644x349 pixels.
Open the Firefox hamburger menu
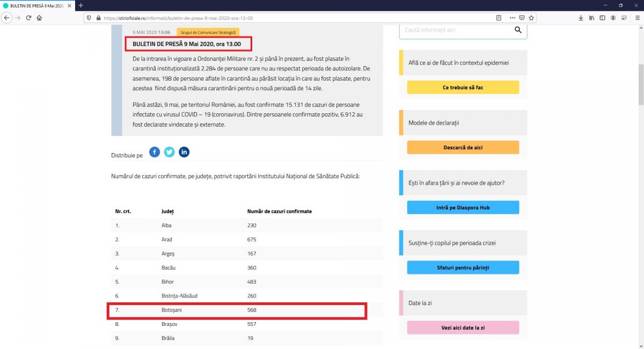(x=636, y=18)
